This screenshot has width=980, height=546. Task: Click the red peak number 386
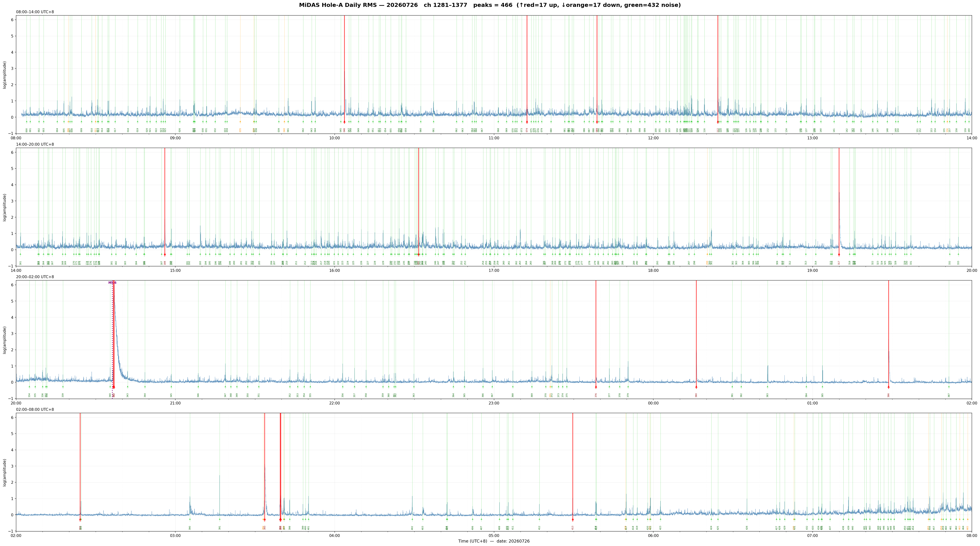[889, 395]
